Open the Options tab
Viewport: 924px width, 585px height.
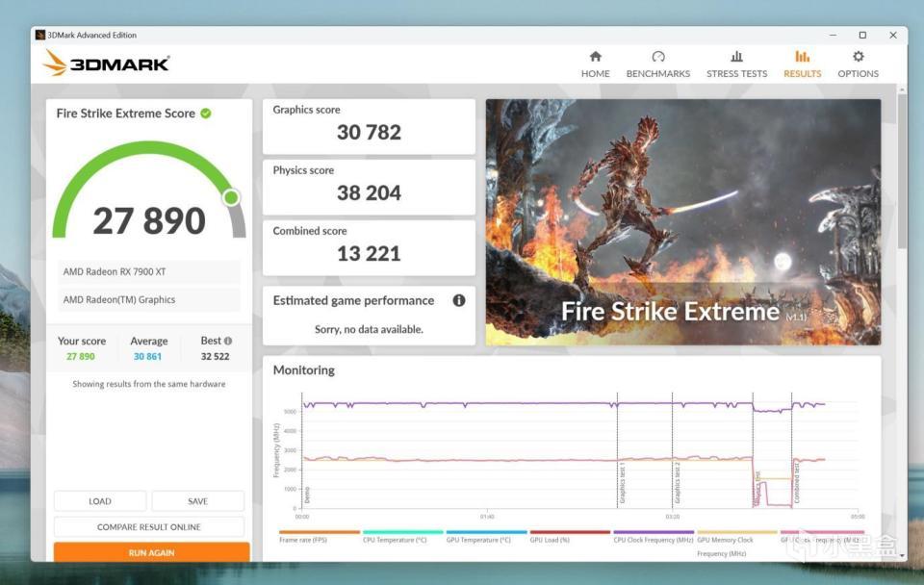pos(858,64)
